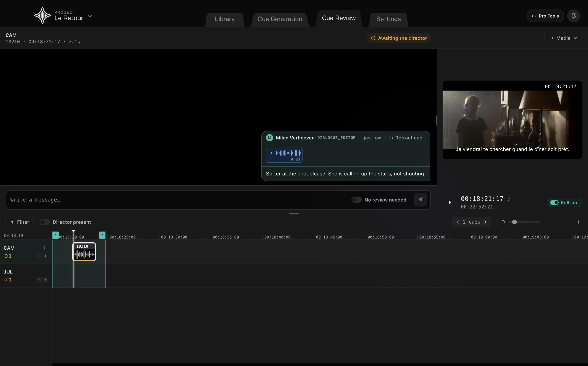Click the JUL track microphone count 1
This screenshot has width=588, height=366.
point(8,280)
